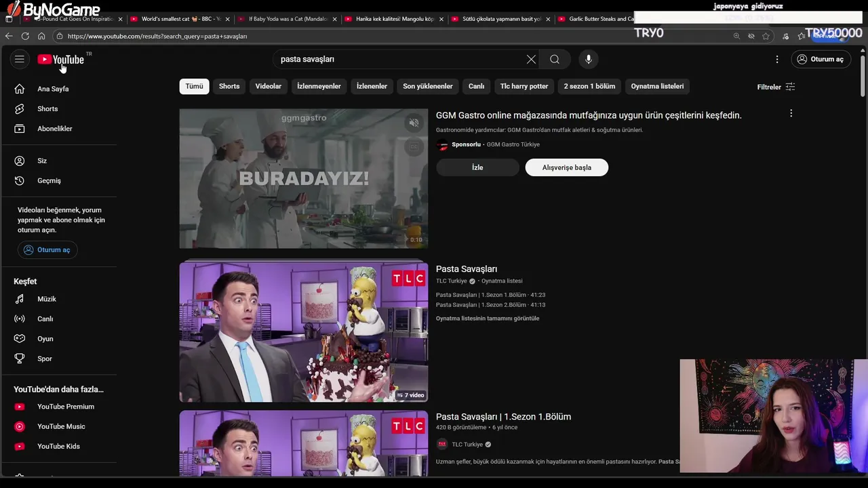Open Oynatma listesinin tamamını görüntüle
The height and width of the screenshot is (488, 868).
[488, 319]
